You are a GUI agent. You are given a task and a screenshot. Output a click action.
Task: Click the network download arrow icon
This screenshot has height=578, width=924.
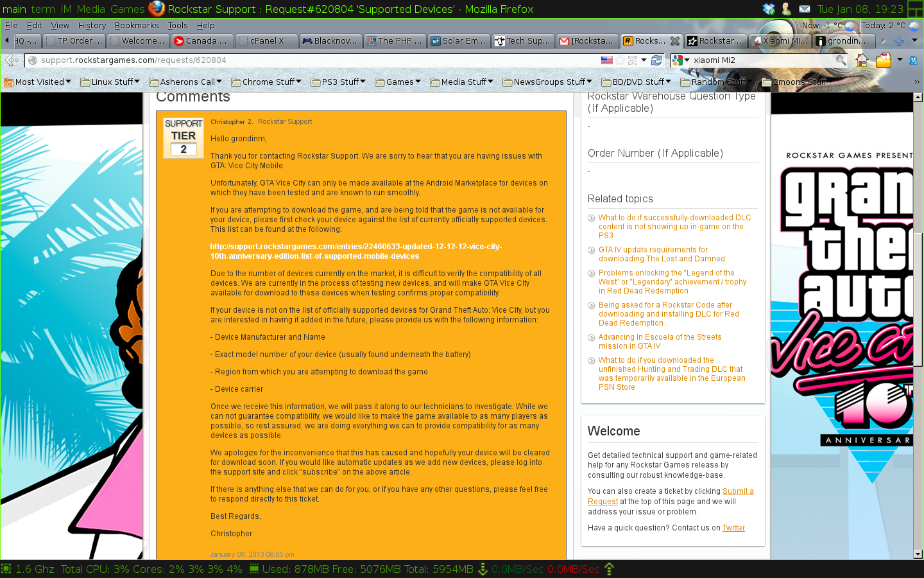click(x=483, y=569)
